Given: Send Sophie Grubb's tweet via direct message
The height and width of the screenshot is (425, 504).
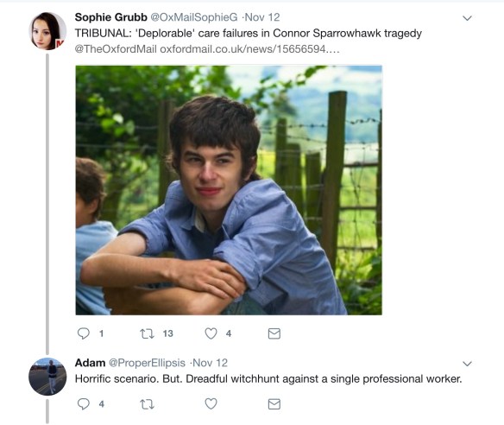Looking at the screenshot, I should [274, 333].
